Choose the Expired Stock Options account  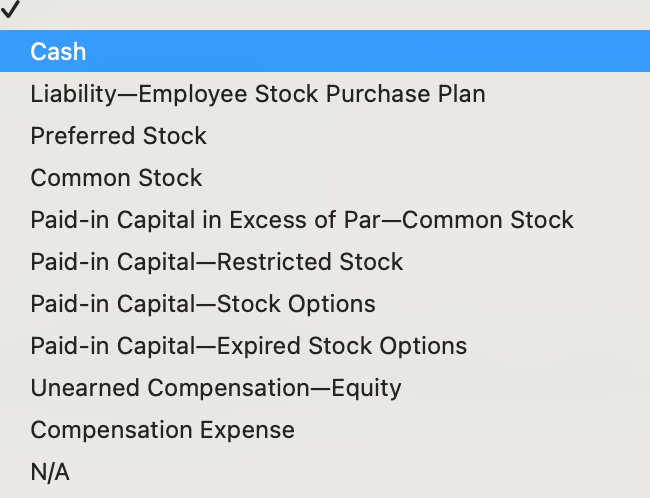tap(248, 346)
